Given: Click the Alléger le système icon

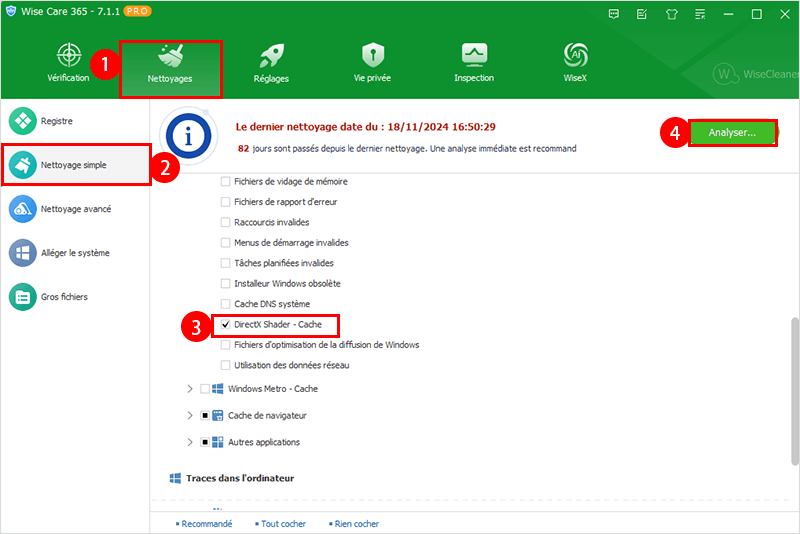Looking at the screenshot, I should (x=22, y=252).
